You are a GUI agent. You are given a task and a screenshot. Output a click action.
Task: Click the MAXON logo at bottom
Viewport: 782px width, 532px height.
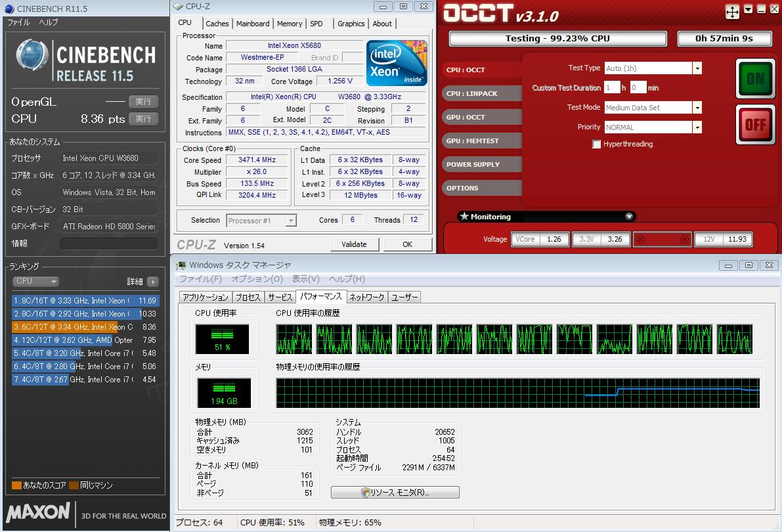coord(38,512)
